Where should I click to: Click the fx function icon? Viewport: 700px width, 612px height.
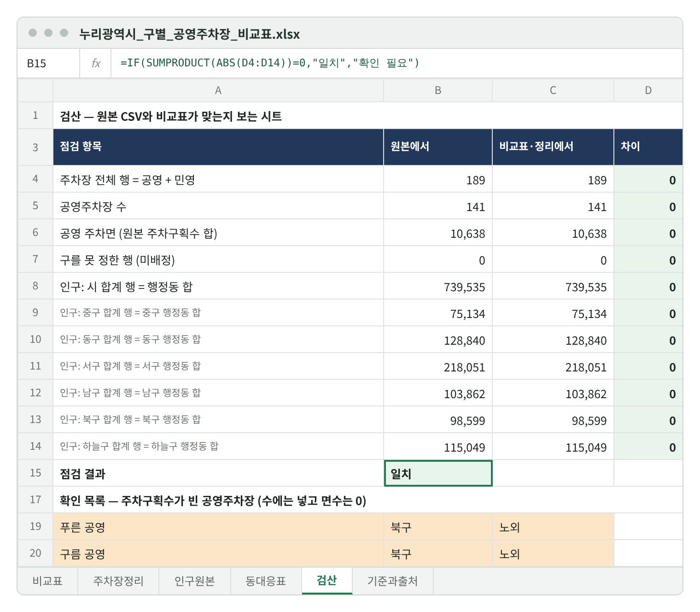pos(96,63)
